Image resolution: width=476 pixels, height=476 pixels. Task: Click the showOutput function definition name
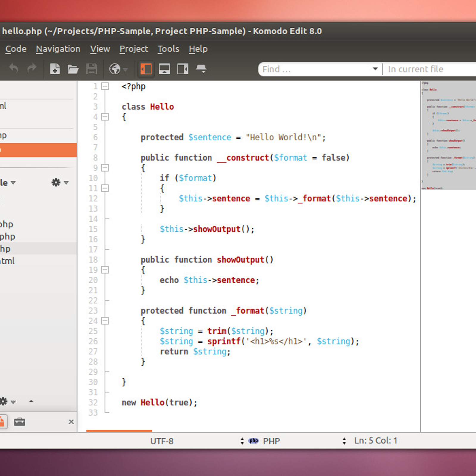[x=240, y=260]
